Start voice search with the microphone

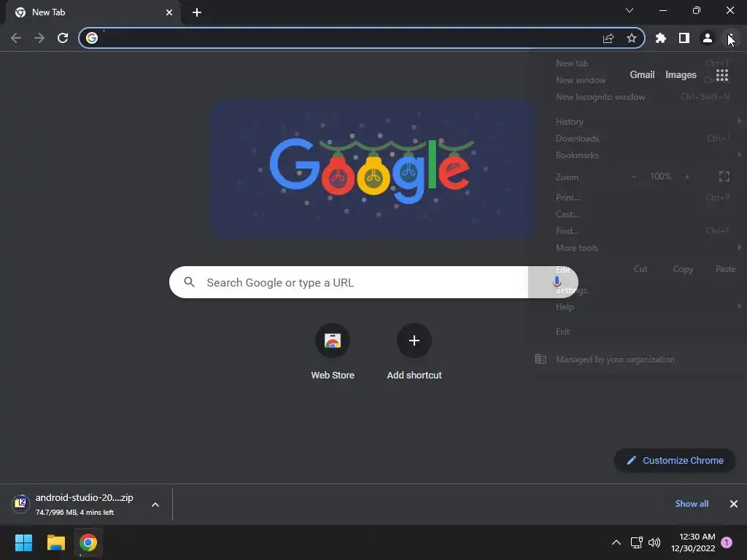tap(557, 282)
